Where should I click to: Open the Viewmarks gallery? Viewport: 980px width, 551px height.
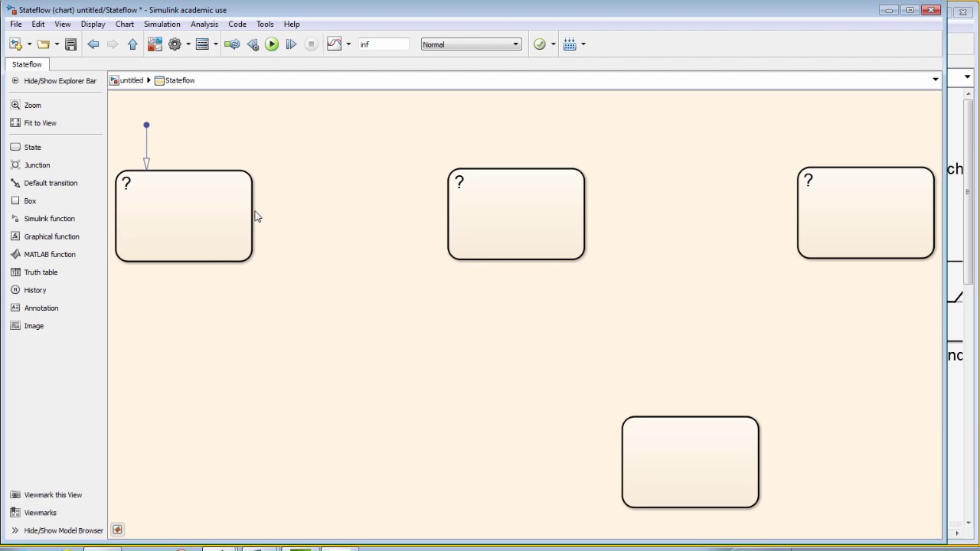point(34,513)
